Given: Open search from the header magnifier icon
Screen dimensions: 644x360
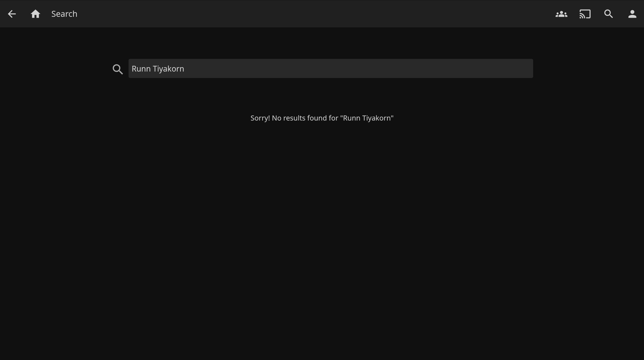Looking at the screenshot, I should pyautogui.click(x=609, y=14).
